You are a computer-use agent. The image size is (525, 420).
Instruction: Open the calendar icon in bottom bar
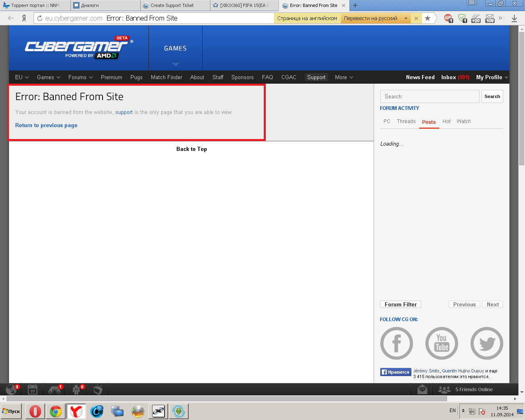point(32,389)
